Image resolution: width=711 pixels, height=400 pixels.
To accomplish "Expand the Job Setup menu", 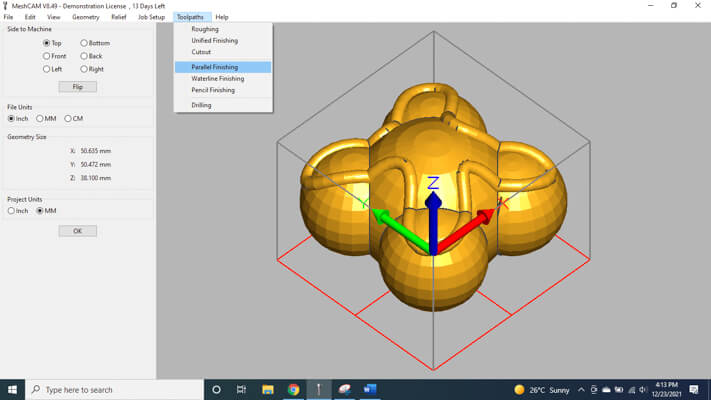I will coord(151,17).
